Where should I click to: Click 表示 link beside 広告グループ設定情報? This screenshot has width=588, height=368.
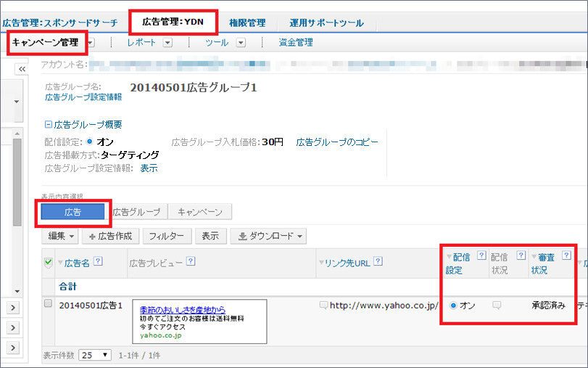(149, 168)
